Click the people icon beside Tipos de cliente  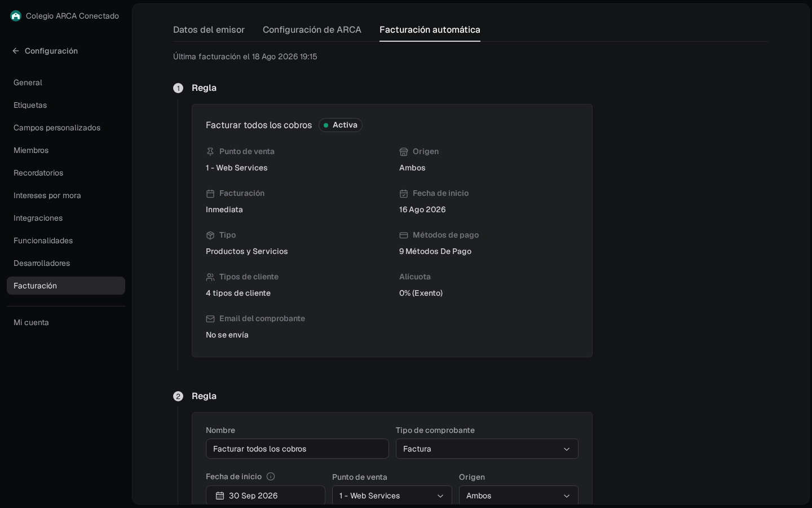tap(210, 277)
